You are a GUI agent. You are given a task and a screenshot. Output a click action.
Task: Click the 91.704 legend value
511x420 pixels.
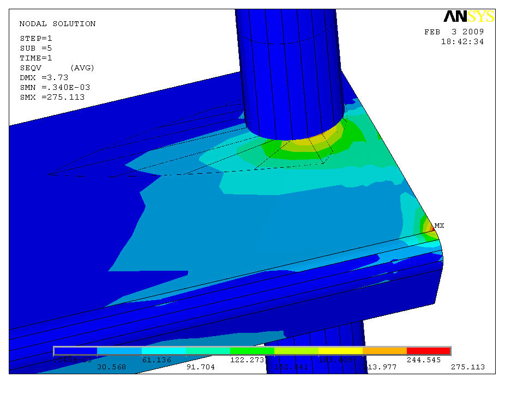coord(200,367)
